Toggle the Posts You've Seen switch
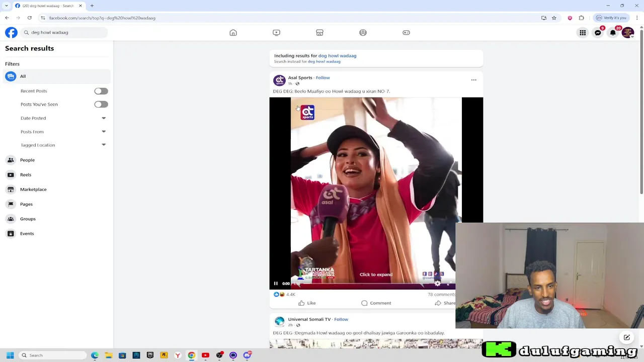This screenshot has width=644, height=362. 101,104
